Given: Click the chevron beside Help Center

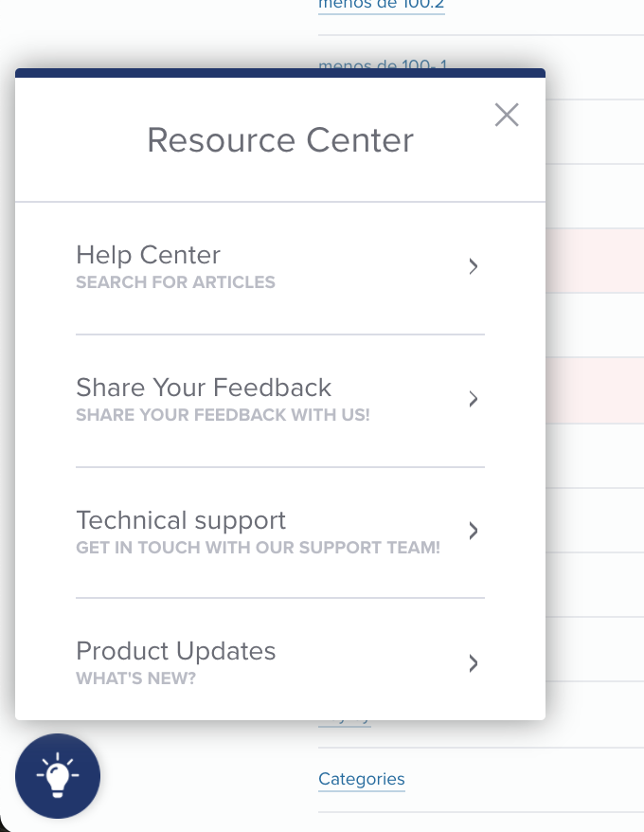Looking at the screenshot, I should click(474, 266).
